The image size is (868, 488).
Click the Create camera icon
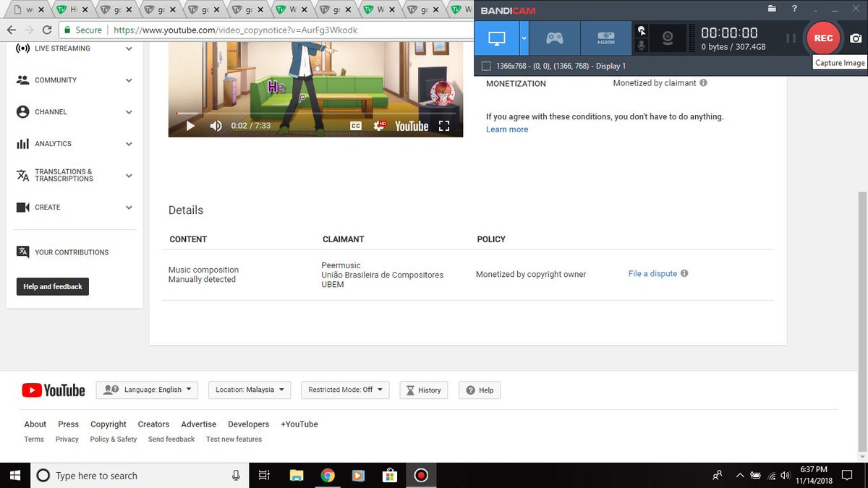pyautogui.click(x=22, y=207)
